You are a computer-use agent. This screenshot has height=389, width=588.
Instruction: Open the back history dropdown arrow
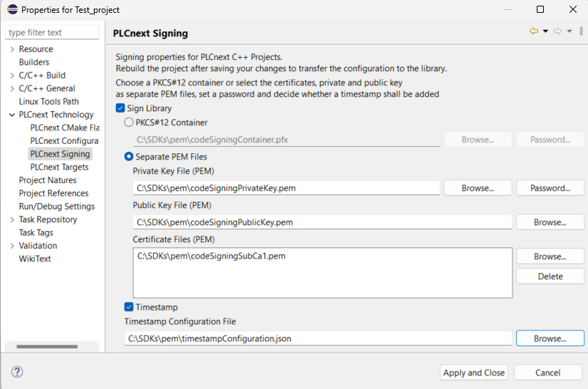[x=545, y=31]
